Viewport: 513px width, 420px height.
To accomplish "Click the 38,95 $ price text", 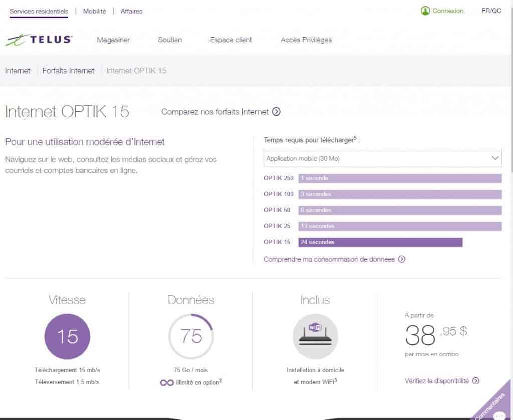I will (436, 335).
